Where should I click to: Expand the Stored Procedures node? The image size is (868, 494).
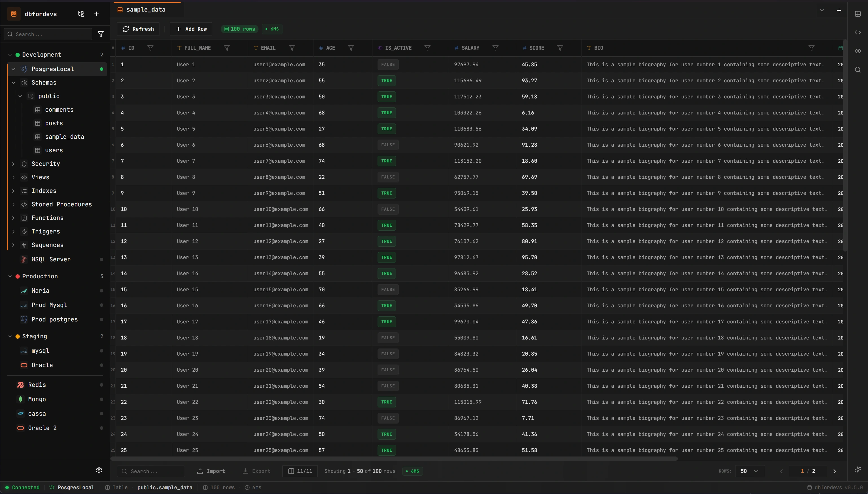[13, 205]
